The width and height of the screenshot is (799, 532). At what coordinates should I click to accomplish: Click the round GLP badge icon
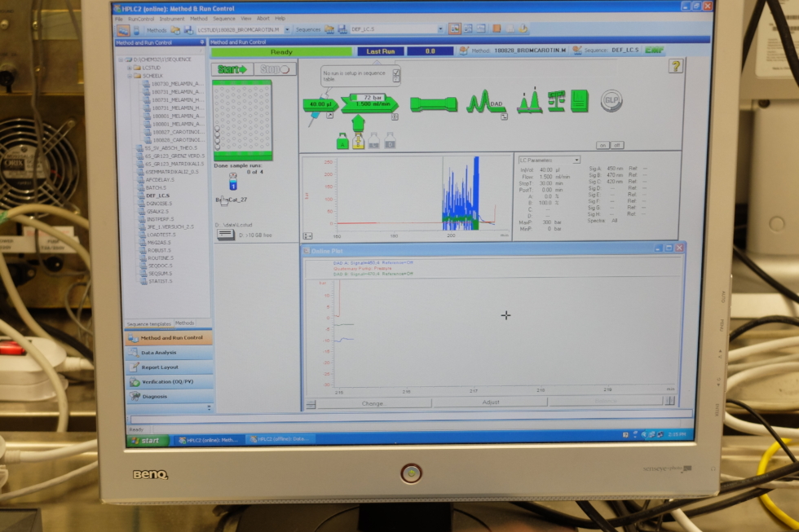611,100
